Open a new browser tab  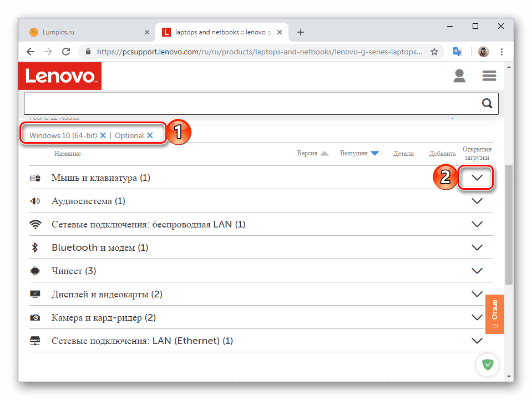tap(301, 32)
